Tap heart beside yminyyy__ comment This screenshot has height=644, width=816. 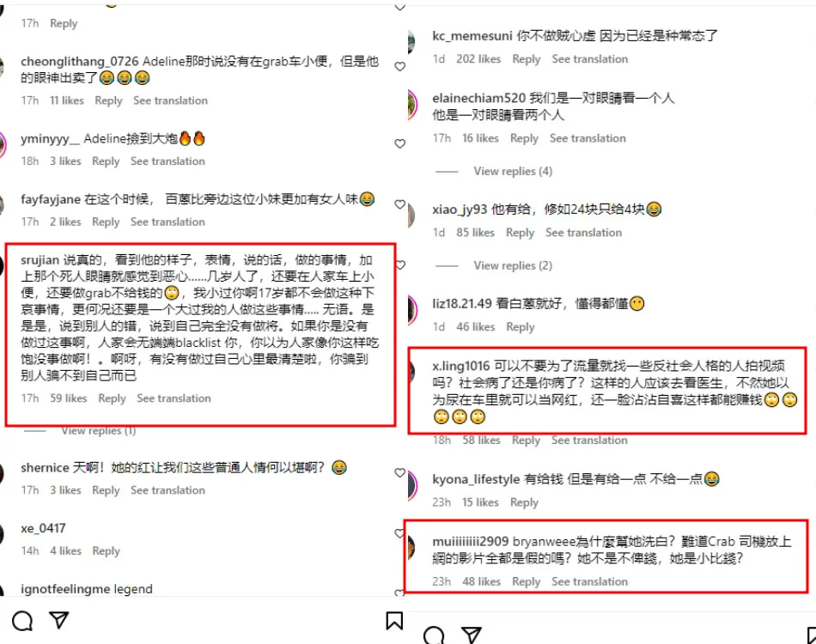[x=399, y=143]
